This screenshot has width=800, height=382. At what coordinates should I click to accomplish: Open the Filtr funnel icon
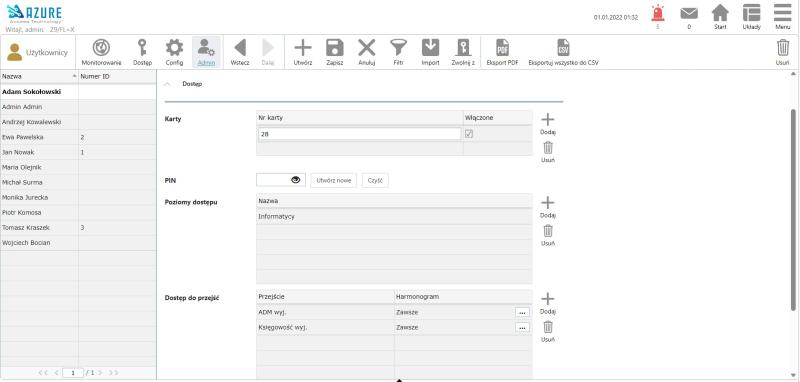tap(398, 52)
